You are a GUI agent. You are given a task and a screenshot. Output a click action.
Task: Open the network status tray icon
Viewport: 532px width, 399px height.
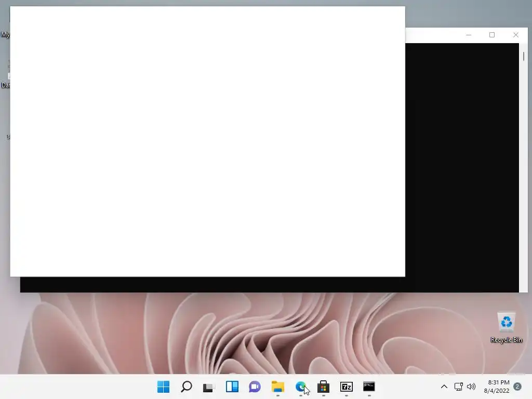coord(459,387)
